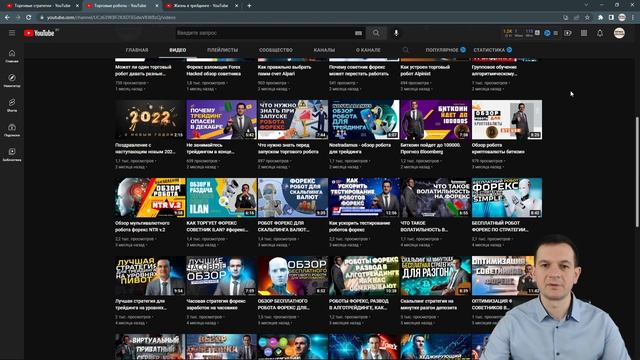Select the ВИДЕО channel tab

pyautogui.click(x=178, y=50)
